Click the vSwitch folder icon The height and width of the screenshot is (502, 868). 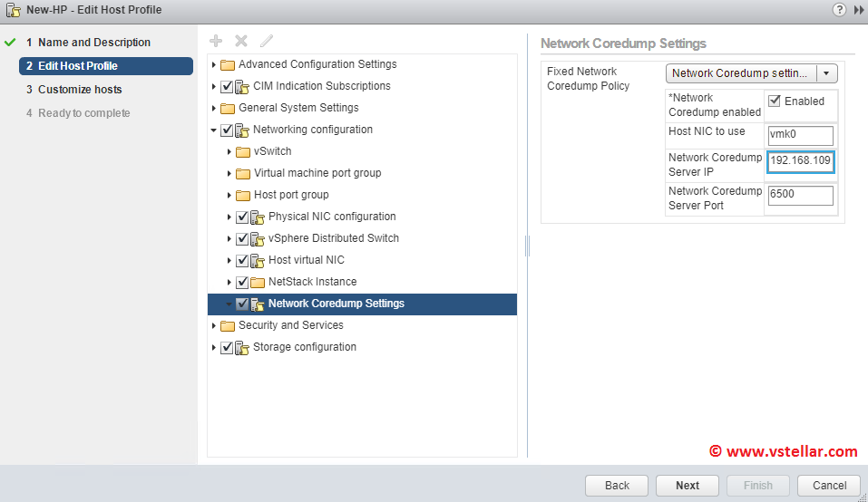[x=243, y=151]
